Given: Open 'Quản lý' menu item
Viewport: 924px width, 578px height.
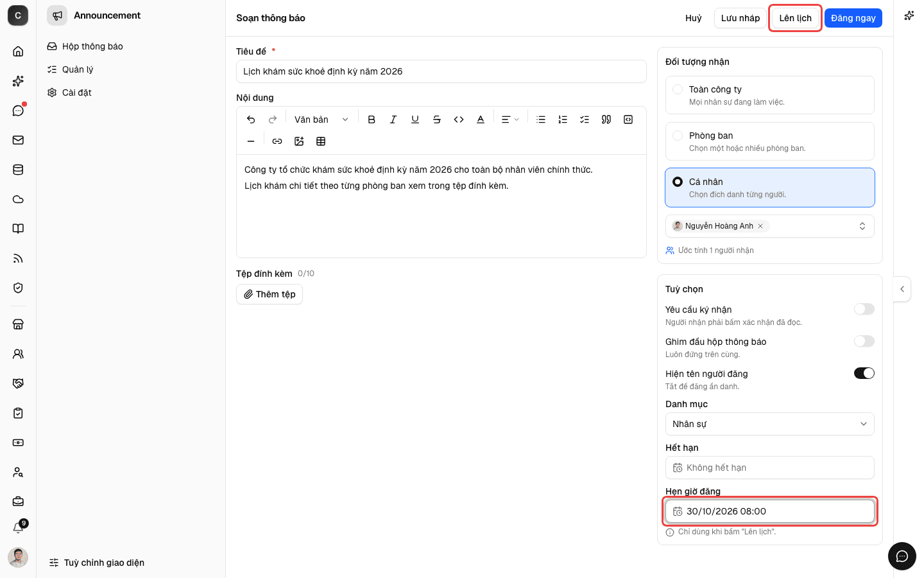Looking at the screenshot, I should point(78,69).
